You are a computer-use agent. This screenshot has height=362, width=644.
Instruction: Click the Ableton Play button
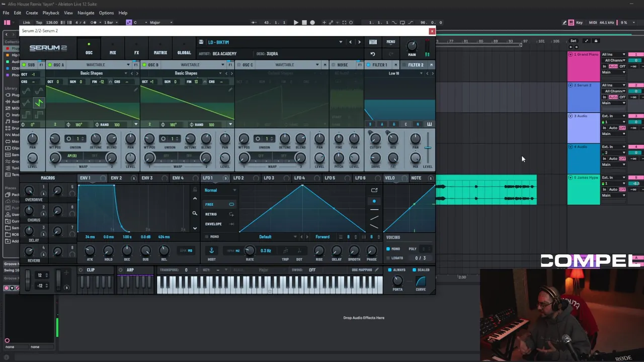point(295,22)
